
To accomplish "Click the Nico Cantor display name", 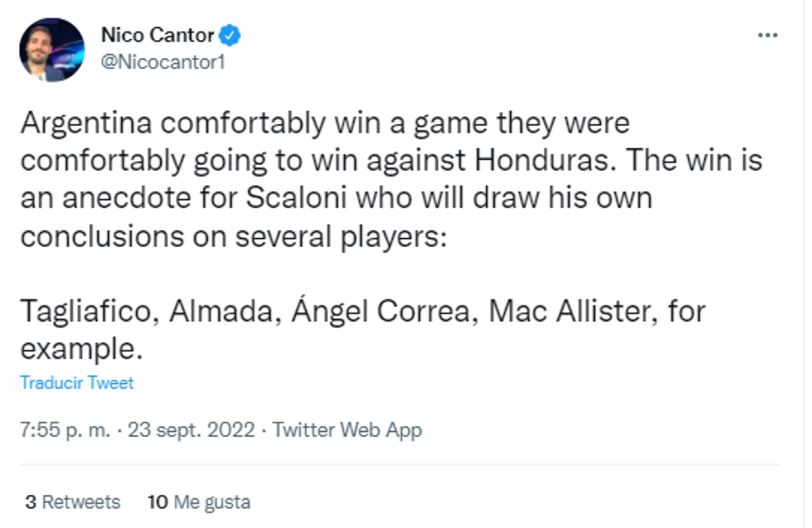I will tap(158, 35).
